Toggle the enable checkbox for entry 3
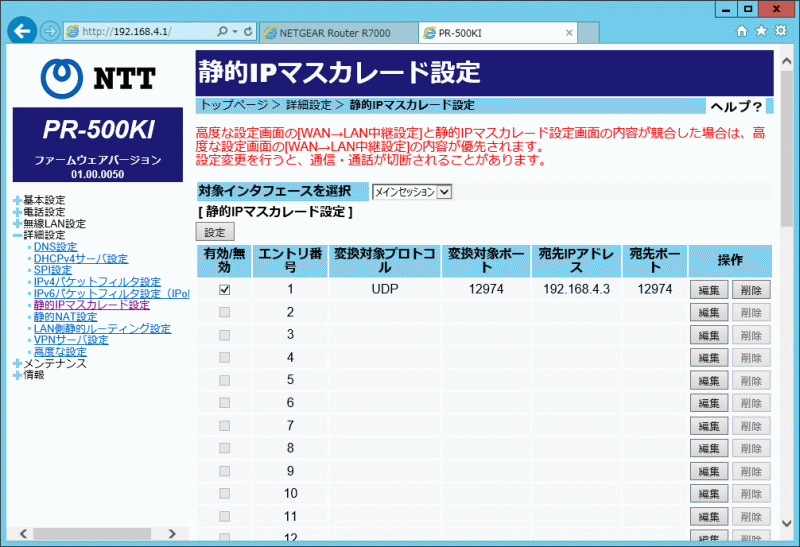The width and height of the screenshot is (800, 547). click(x=225, y=336)
